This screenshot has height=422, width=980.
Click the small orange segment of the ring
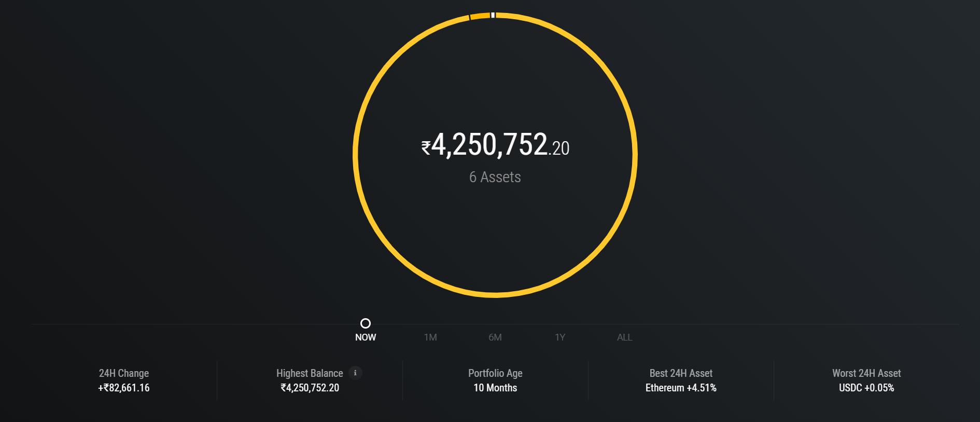[x=480, y=17]
